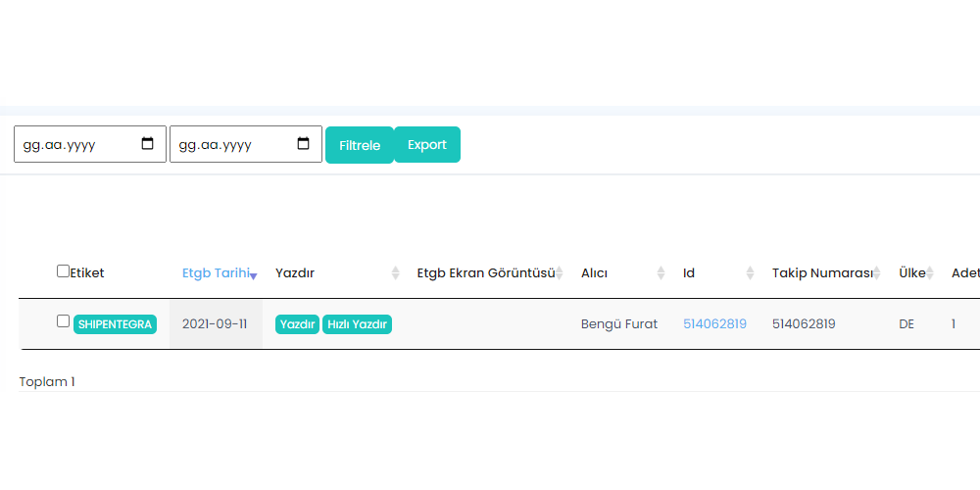Select recipient name Bengü Furat
980x490 pixels.
(619, 324)
